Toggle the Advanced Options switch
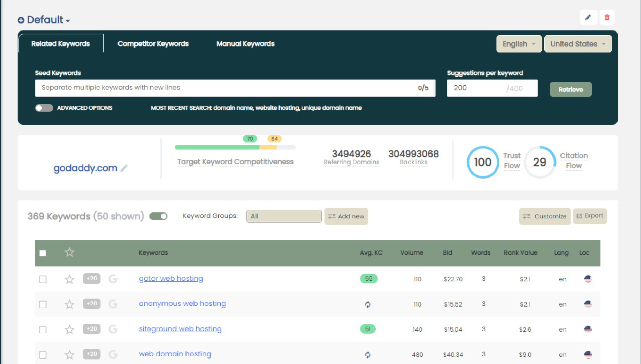Screen dimensions: 641x364 44,108
